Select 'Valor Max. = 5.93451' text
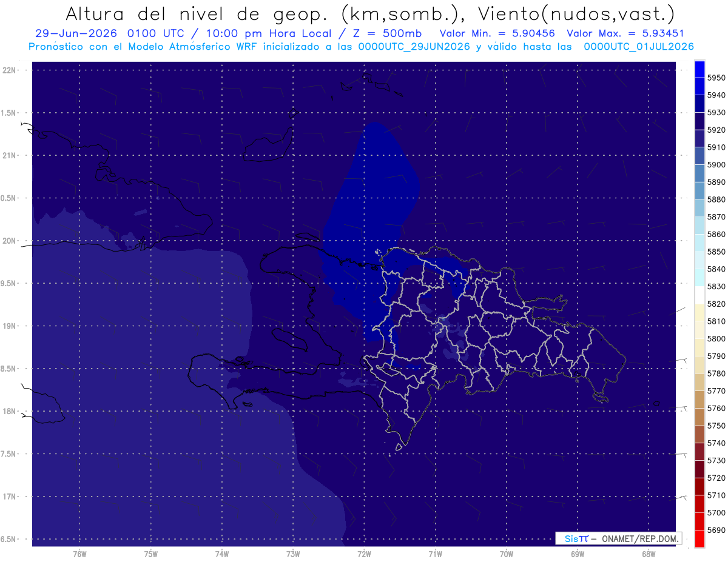728x562 pixels. (625, 33)
